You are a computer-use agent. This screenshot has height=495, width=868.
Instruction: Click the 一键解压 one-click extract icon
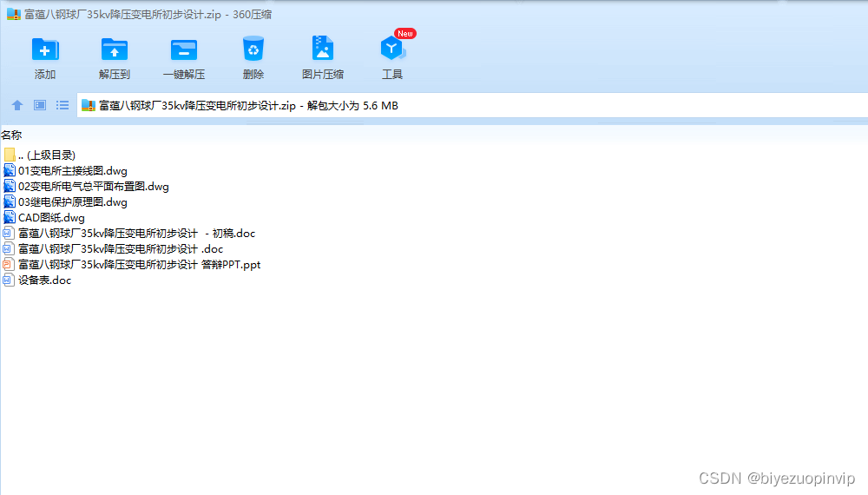coord(184,49)
